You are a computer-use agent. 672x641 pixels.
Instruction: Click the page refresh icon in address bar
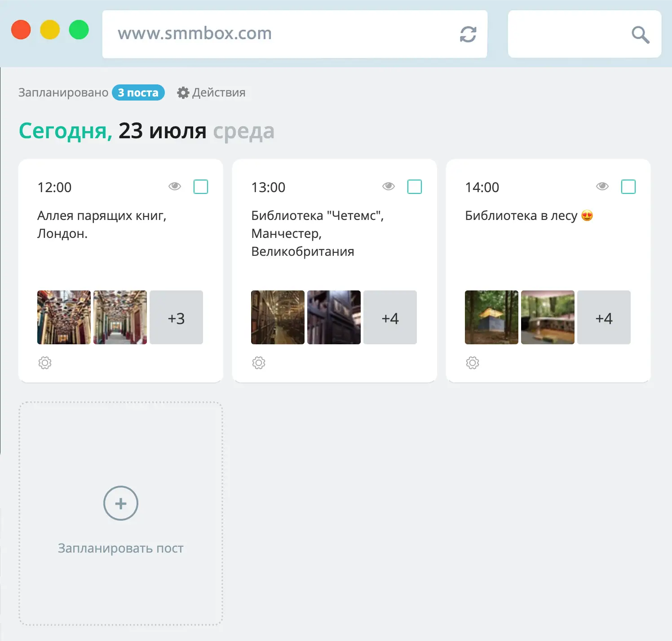coord(468,34)
